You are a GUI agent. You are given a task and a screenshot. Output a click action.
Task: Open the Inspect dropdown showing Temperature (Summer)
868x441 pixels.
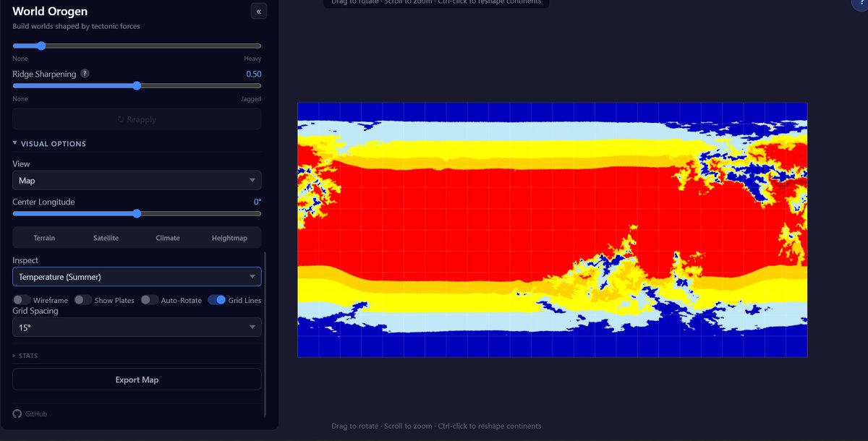coord(137,277)
